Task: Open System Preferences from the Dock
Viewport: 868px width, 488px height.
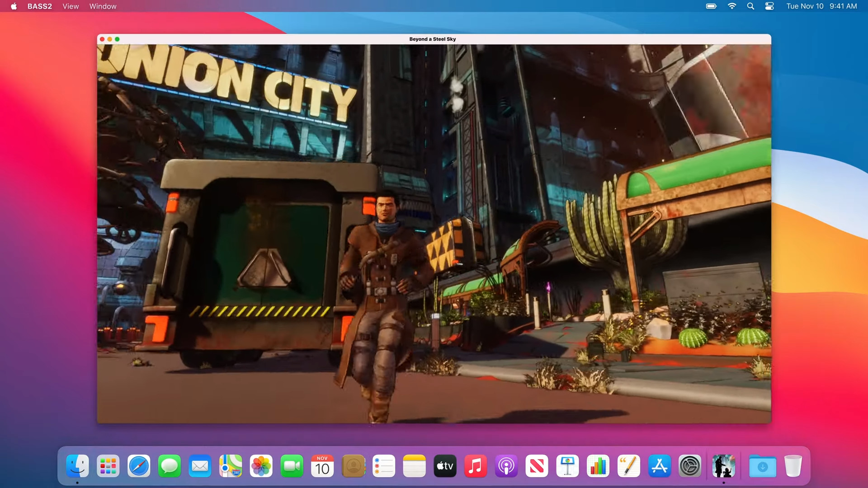Action: pos(690,466)
